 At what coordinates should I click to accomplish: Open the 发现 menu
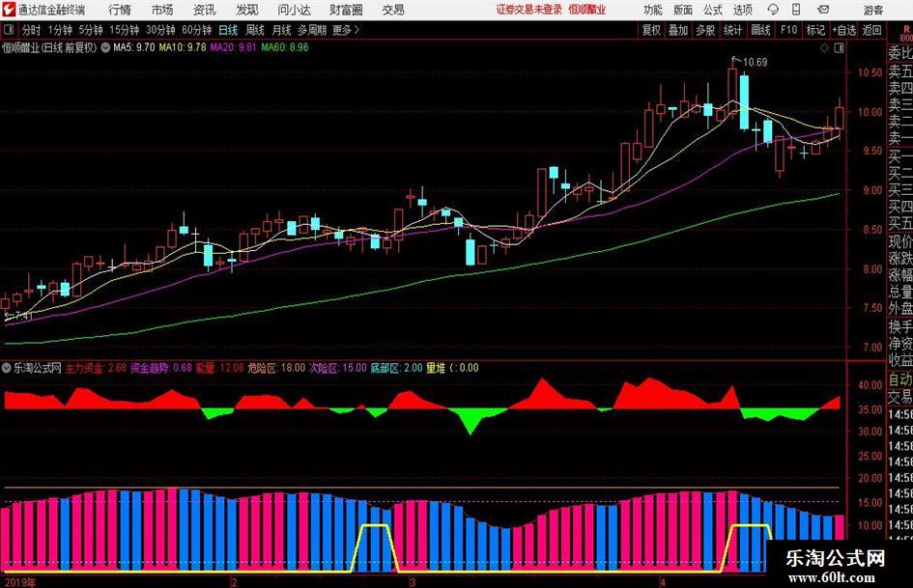click(247, 10)
